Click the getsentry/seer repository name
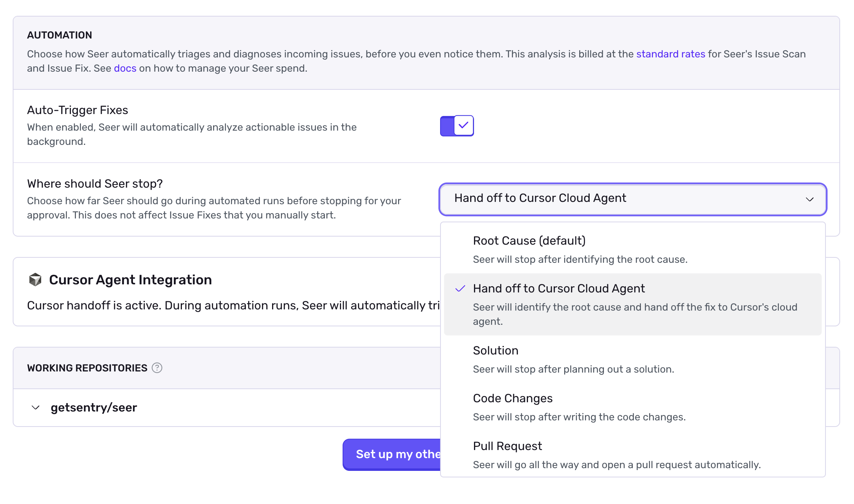 click(x=94, y=407)
